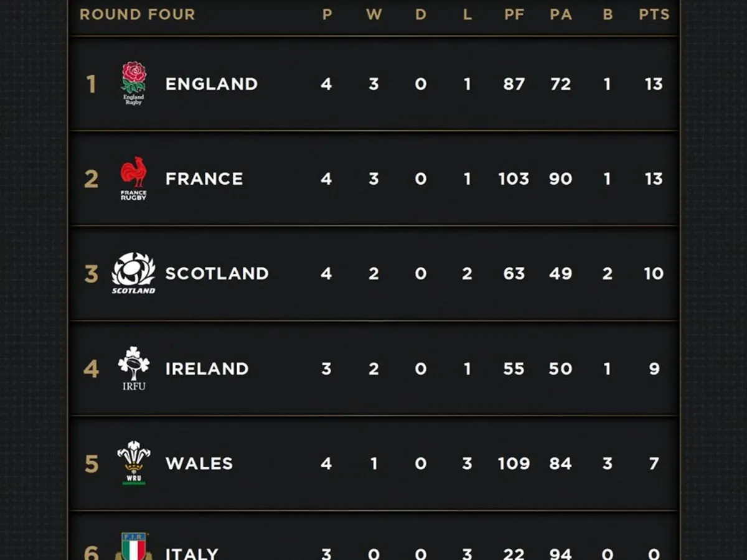Click the W column header
The width and height of the screenshot is (747, 560).
(374, 14)
